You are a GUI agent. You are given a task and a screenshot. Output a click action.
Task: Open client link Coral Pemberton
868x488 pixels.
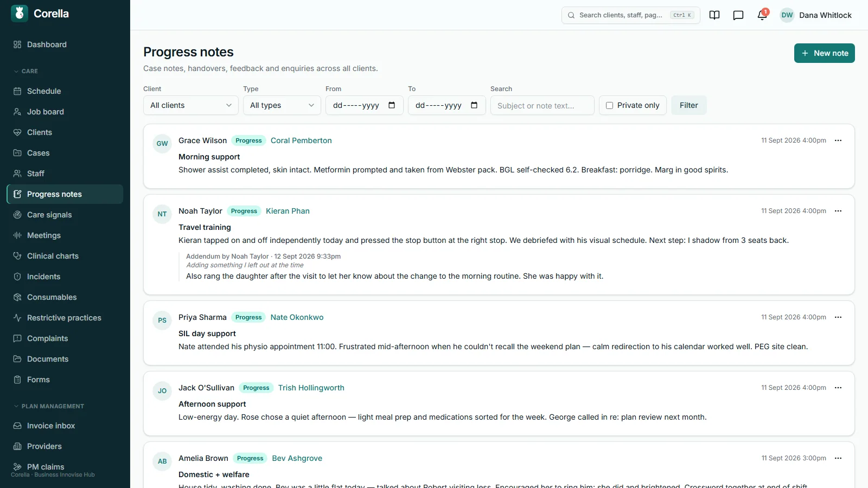point(301,140)
